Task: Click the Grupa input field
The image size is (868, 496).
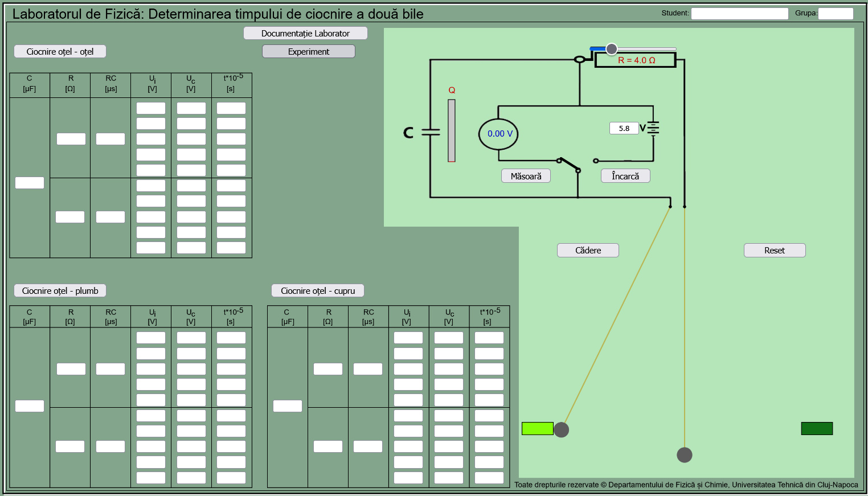Action: (836, 14)
